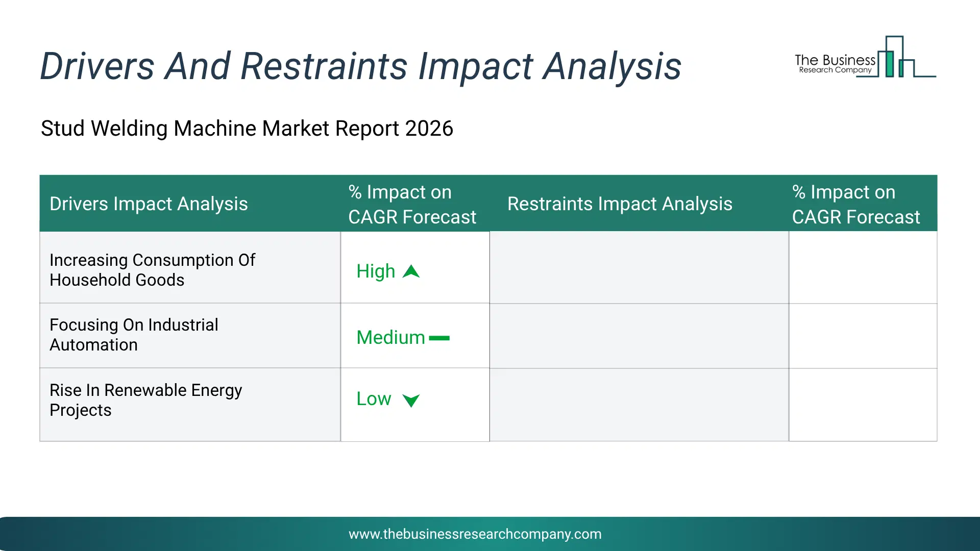
Task: Click the 'Low' impact text
Action: (374, 398)
